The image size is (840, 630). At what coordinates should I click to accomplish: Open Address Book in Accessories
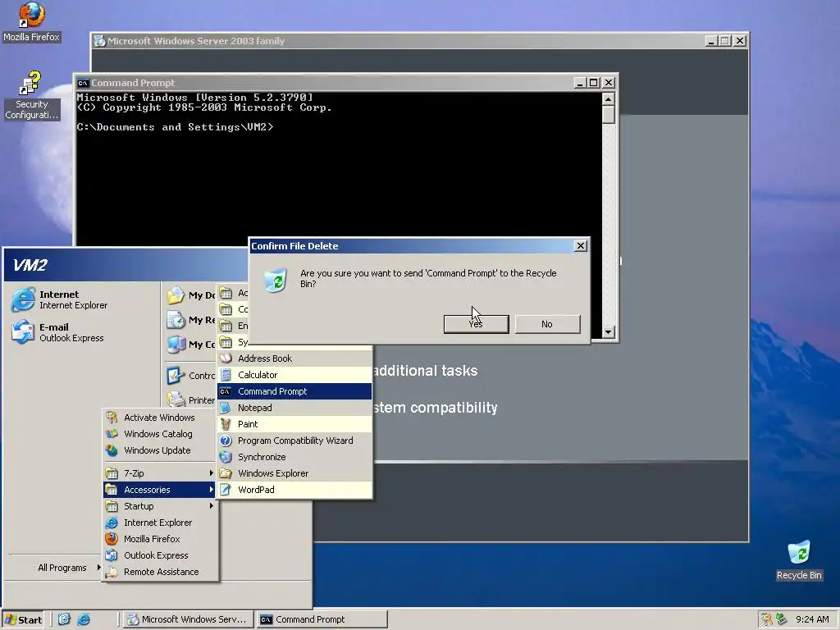pyautogui.click(x=294, y=358)
